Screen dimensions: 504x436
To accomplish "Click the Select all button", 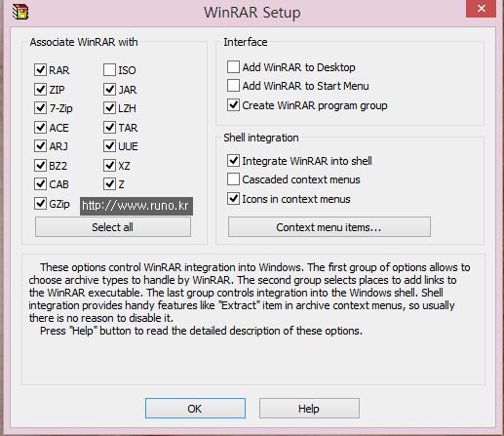I will click(113, 227).
